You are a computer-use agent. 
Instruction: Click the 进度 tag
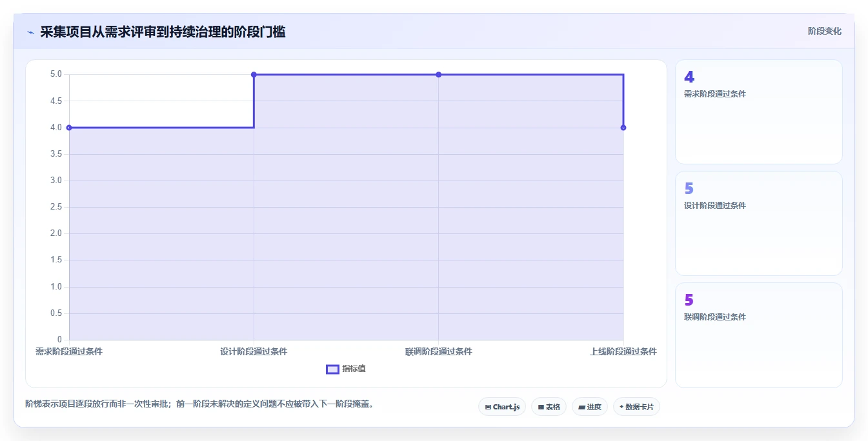point(590,407)
